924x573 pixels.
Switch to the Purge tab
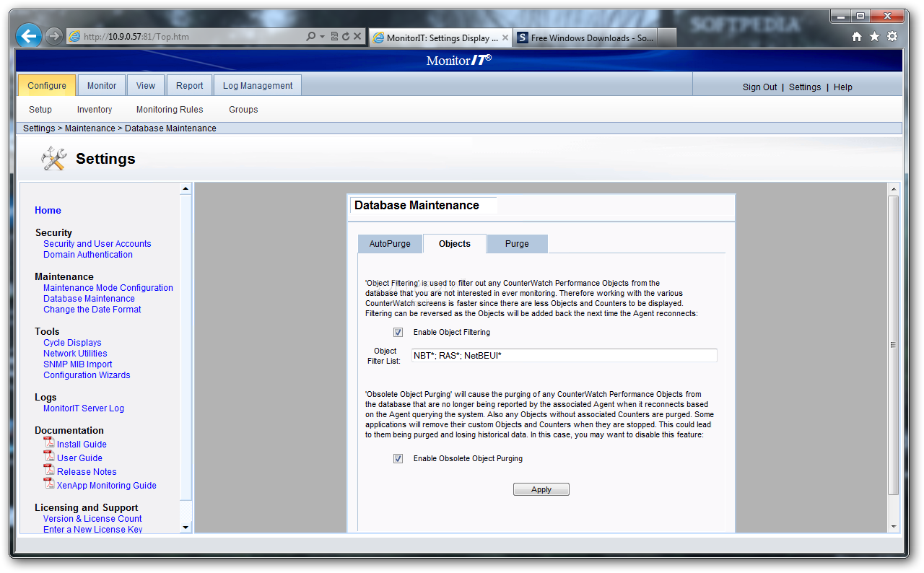[517, 244]
